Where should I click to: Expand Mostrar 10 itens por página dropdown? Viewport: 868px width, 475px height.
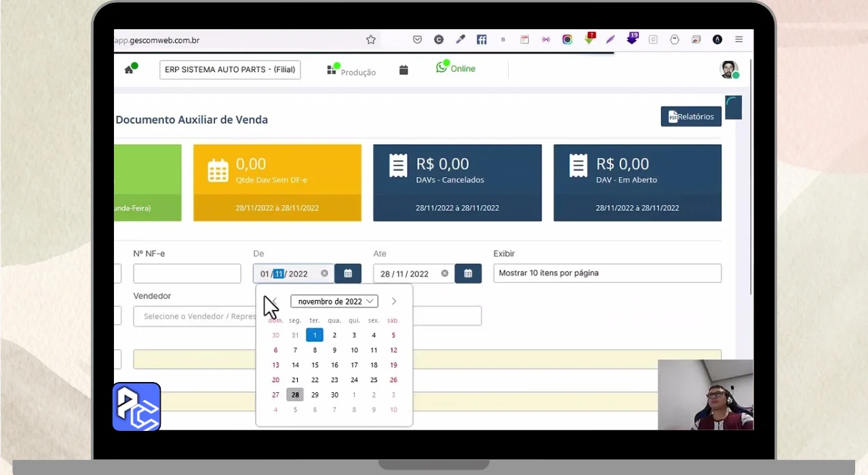pos(607,273)
